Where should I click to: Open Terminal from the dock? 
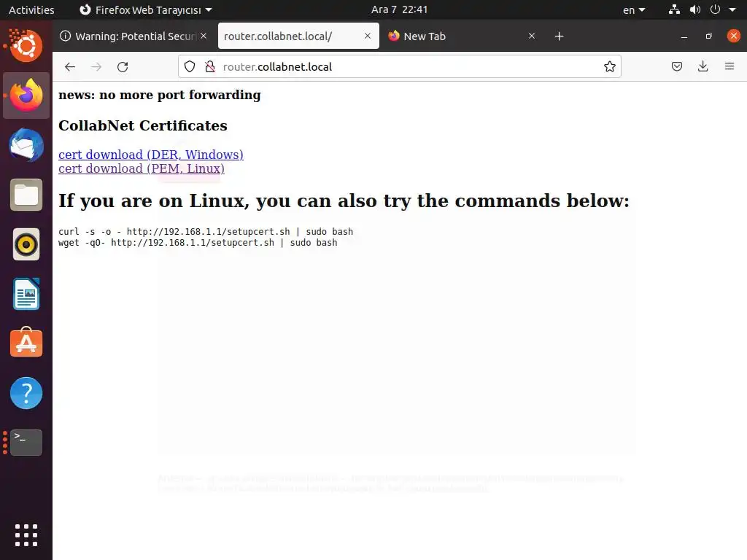point(26,443)
